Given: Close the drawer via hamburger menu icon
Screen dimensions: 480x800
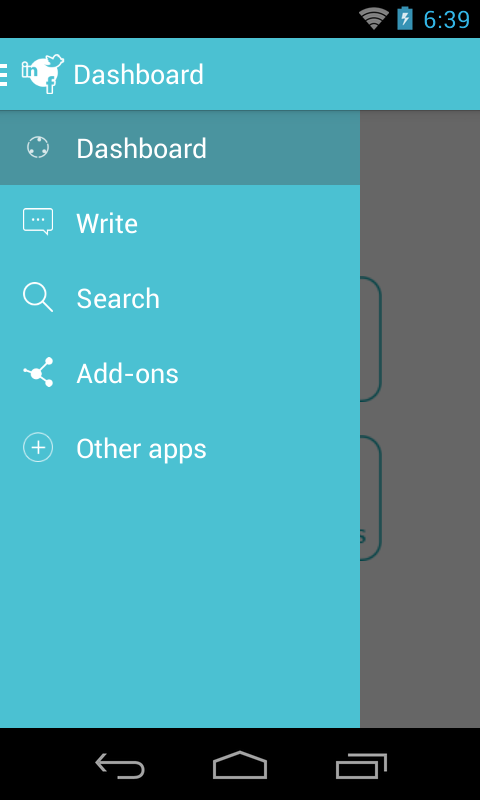Looking at the screenshot, I should 4,75.
